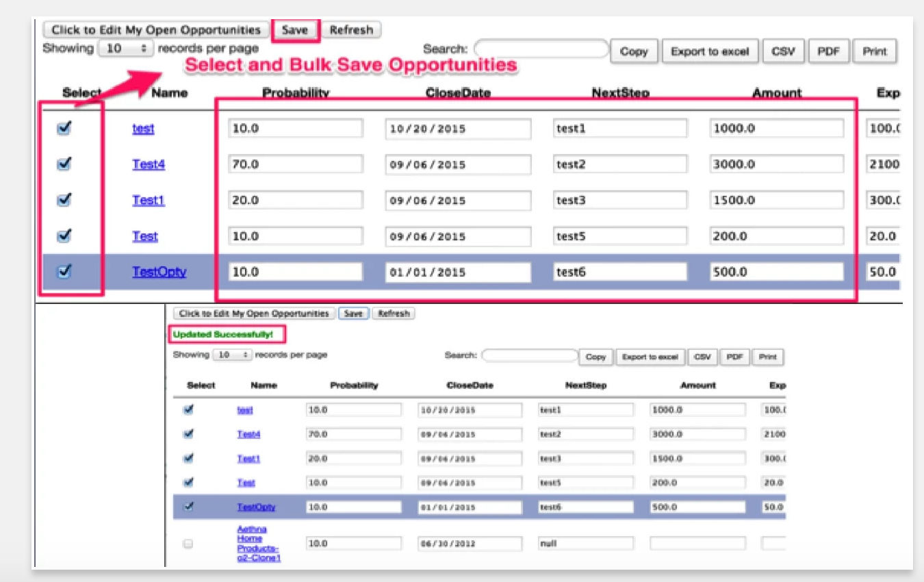The height and width of the screenshot is (582, 924).
Task: Click Refresh button in the upper view
Action: point(351,30)
